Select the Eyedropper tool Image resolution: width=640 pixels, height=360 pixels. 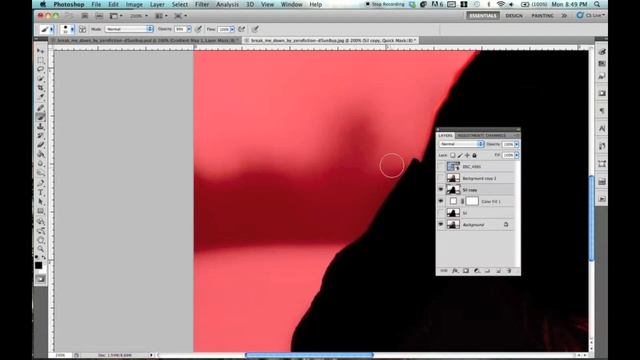point(40,97)
